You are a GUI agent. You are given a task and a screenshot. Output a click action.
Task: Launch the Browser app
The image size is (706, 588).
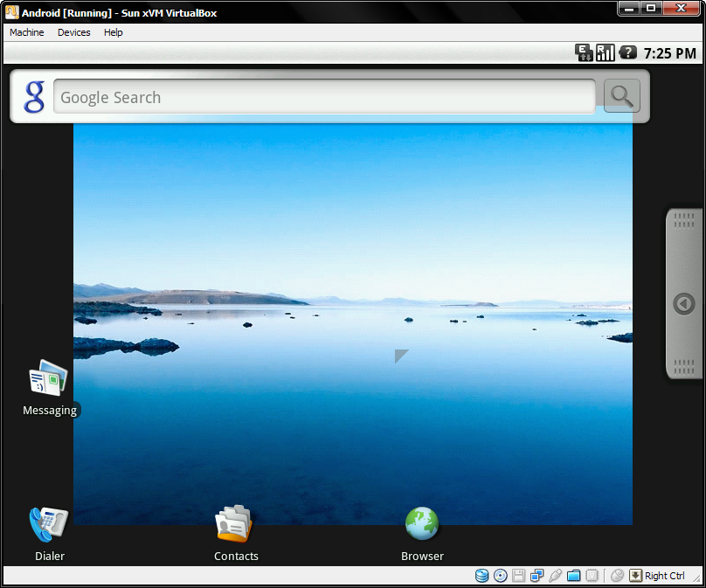422,534
